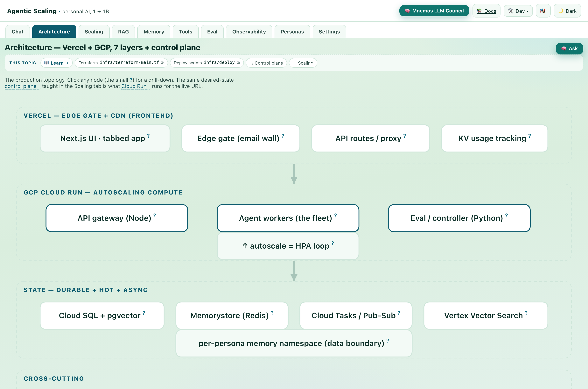
Task: Click the Architecture page heading
Action: [102, 47]
